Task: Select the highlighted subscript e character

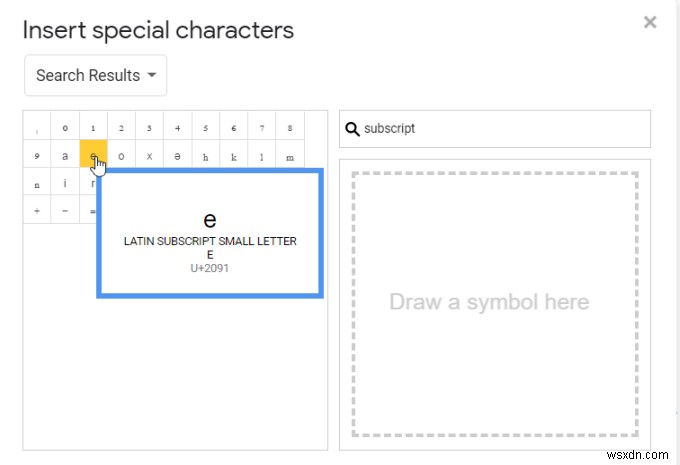Action: (x=93, y=156)
